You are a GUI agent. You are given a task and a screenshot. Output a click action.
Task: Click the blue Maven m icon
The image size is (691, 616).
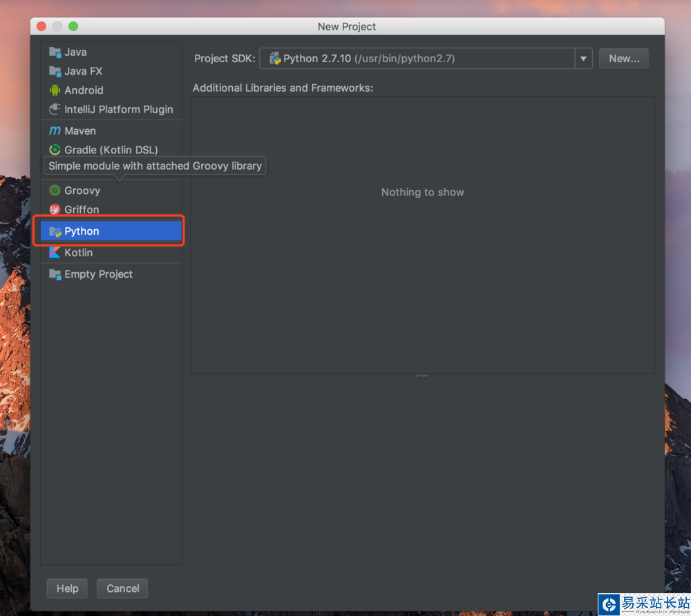click(x=55, y=131)
